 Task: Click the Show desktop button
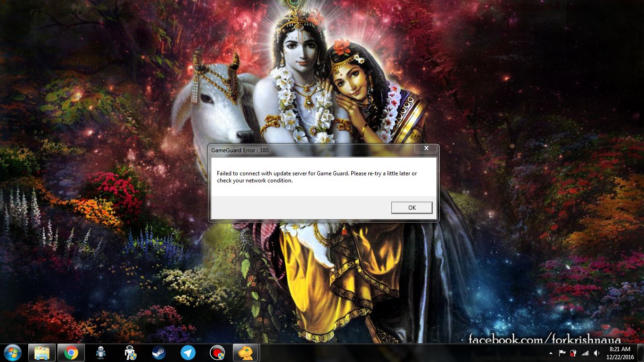(640, 353)
